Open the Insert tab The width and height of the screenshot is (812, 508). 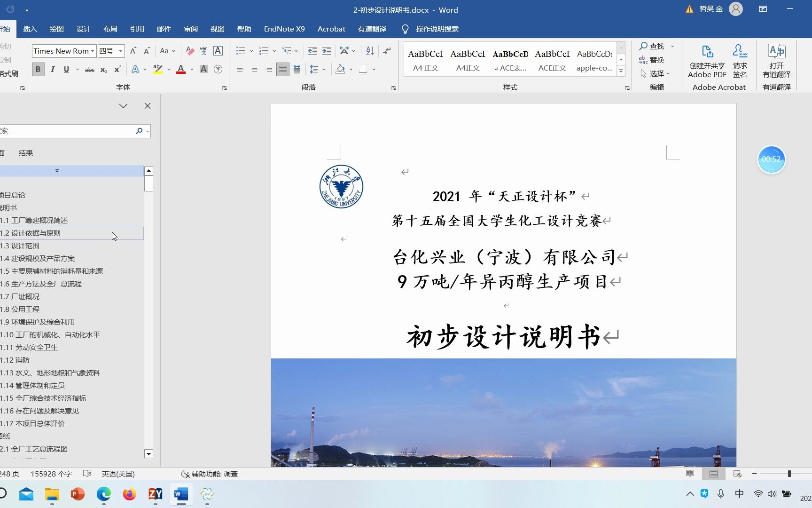(x=30, y=29)
